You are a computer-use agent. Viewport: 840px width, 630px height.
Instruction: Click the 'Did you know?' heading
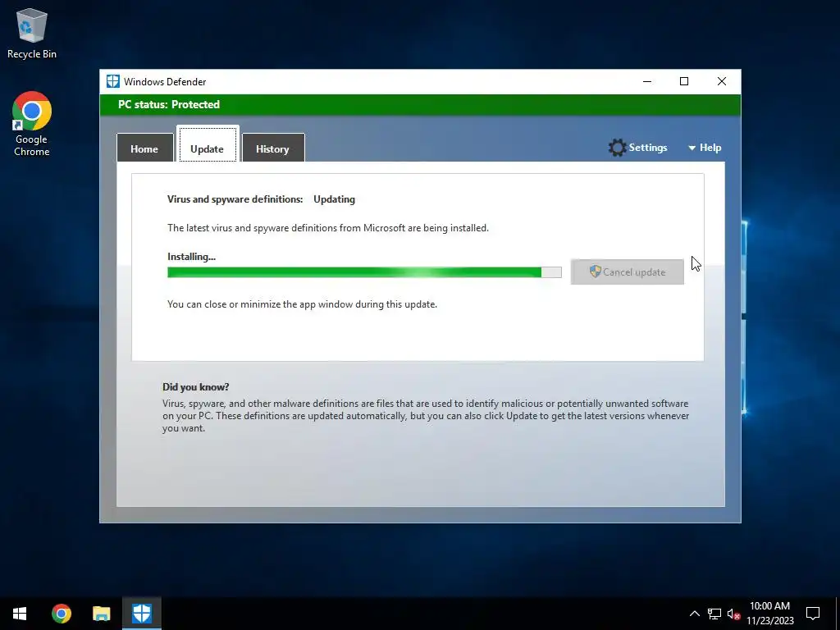195,387
